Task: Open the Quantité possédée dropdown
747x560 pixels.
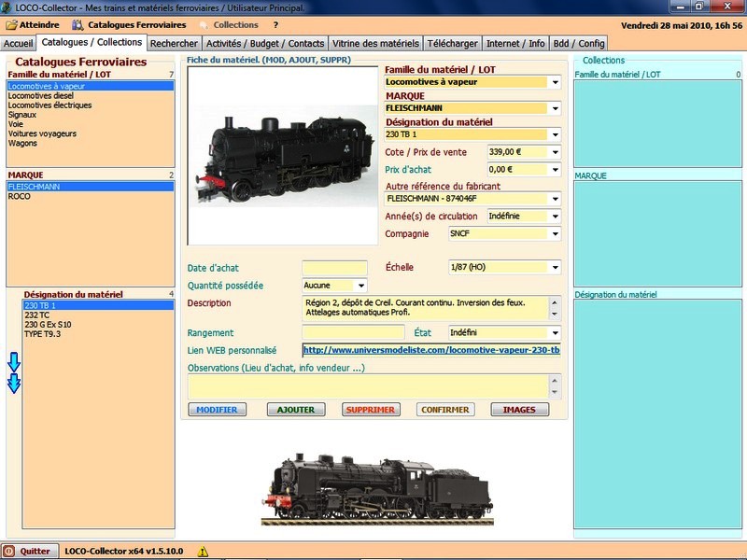Action: (x=361, y=286)
